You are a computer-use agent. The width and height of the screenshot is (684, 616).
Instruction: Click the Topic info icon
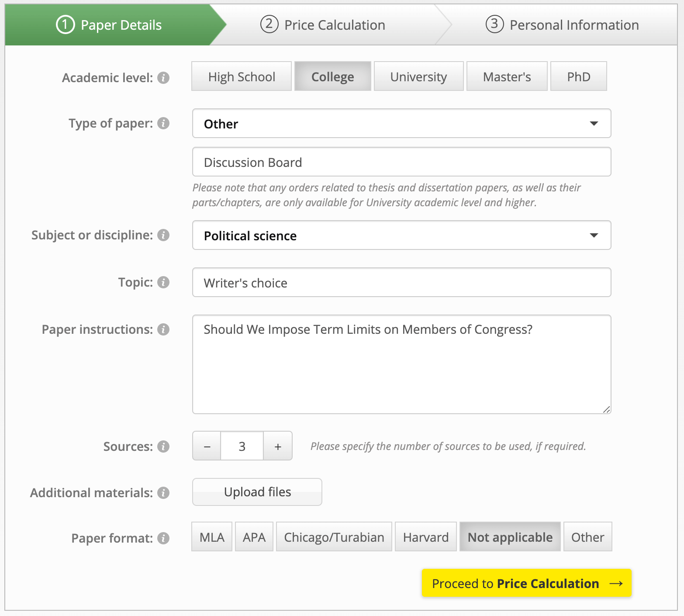click(163, 282)
